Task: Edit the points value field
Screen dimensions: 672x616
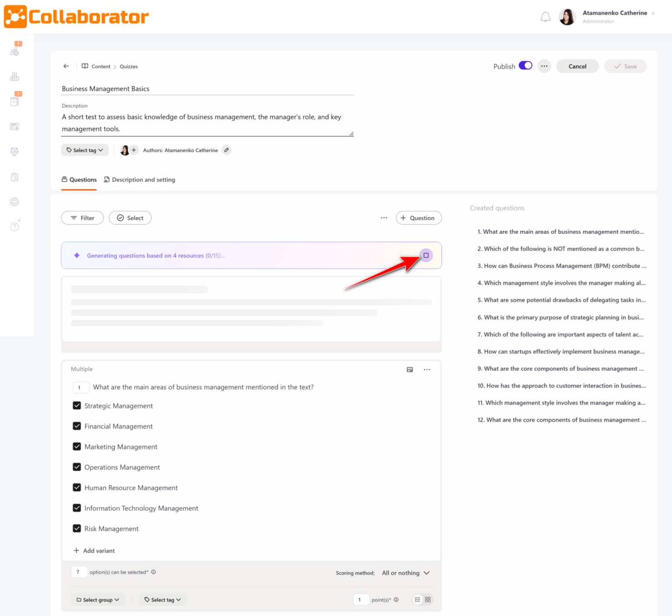Action: 361,600
